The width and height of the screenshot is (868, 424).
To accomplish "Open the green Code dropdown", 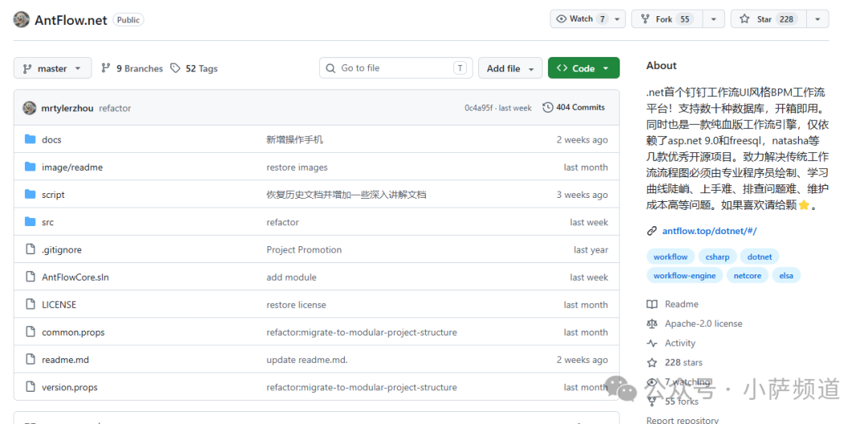I will [583, 68].
